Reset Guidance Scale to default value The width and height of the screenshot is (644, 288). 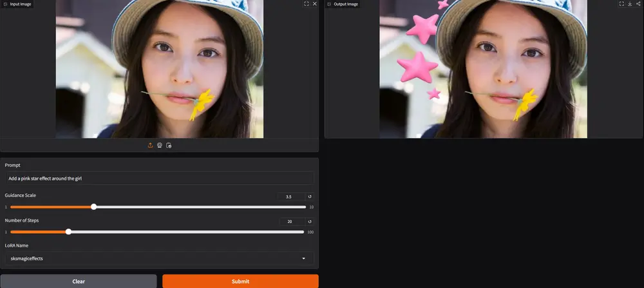[x=310, y=197]
